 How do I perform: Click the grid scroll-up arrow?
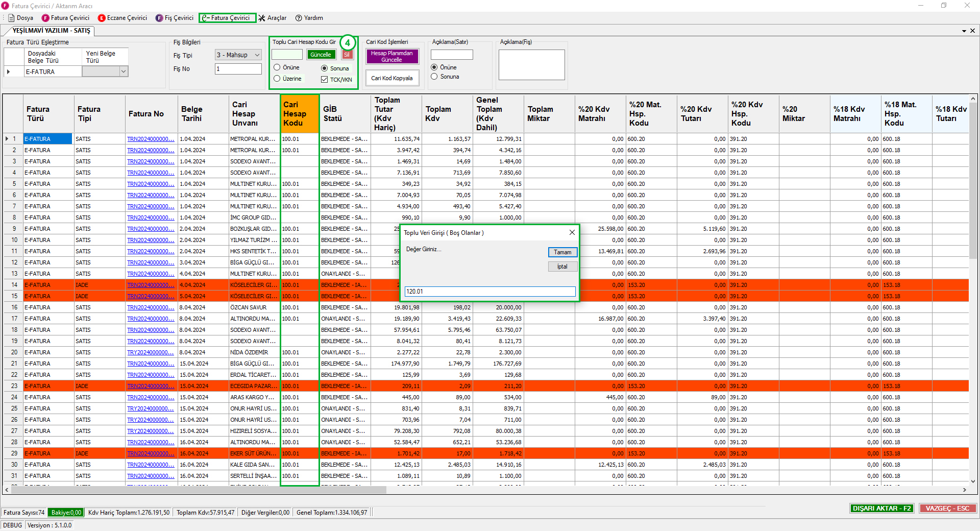(x=973, y=99)
